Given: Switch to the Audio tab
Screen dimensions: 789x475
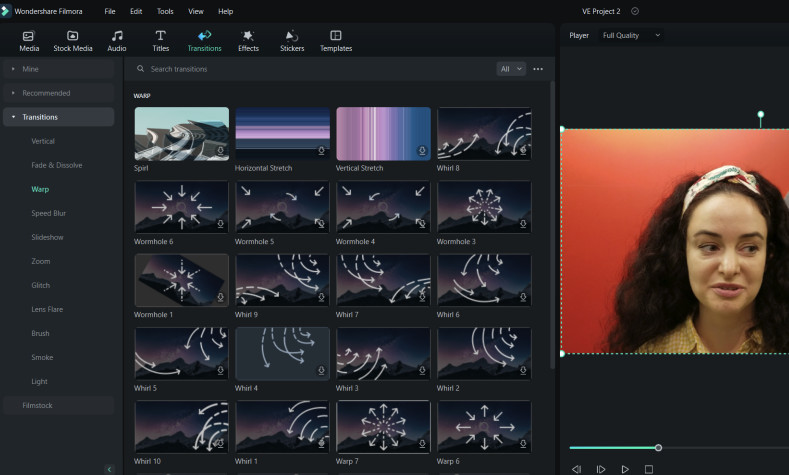Looking at the screenshot, I should [117, 41].
